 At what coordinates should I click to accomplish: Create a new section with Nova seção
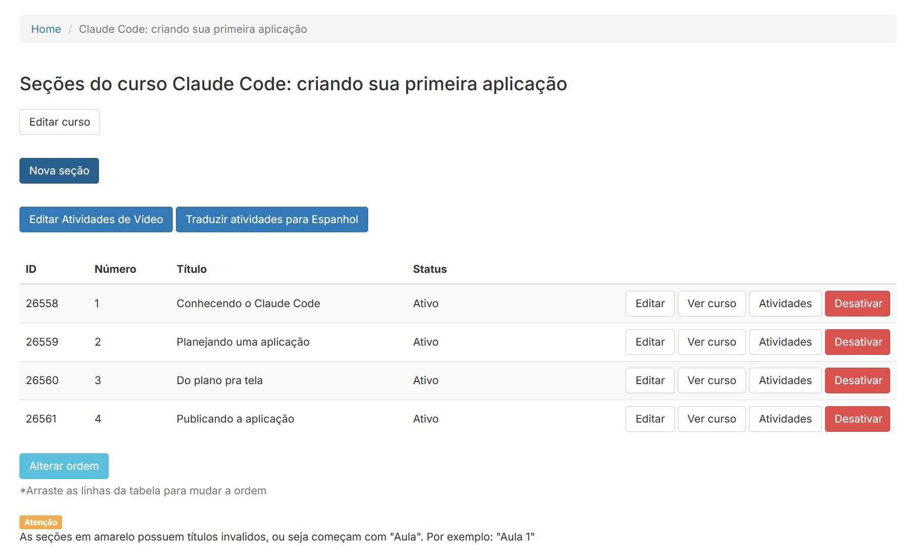(x=59, y=171)
